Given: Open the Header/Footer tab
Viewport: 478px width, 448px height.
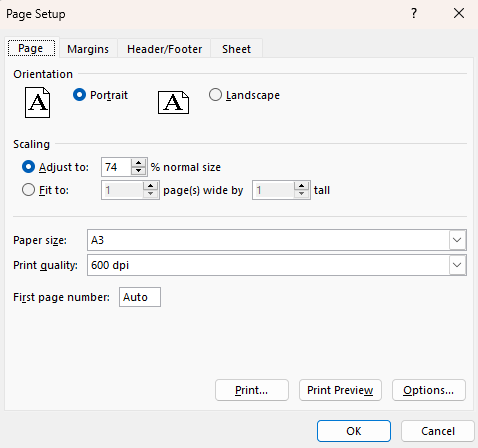Looking at the screenshot, I should (x=164, y=49).
